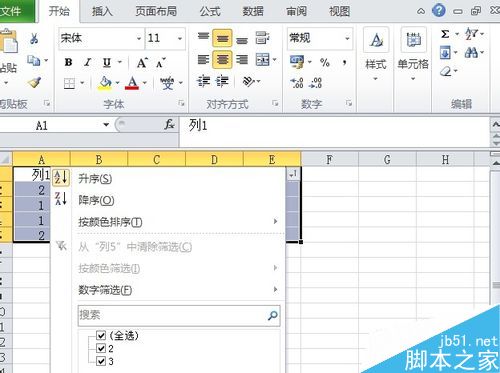The image size is (500, 373).
Task: Open the font name dropdown
Action: pos(139,39)
